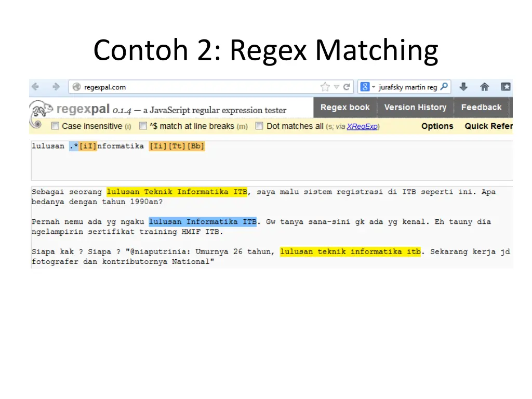Image resolution: width=532 pixels, height=399 pixels.
Task: Reload the page with the refresh icon
Action: (x=347, y=87)
